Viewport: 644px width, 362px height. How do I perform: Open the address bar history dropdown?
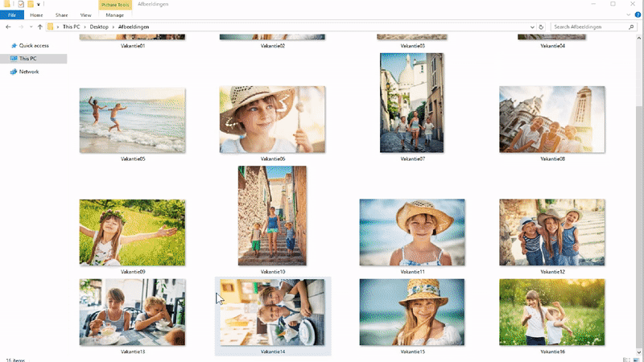pos(534,27)
